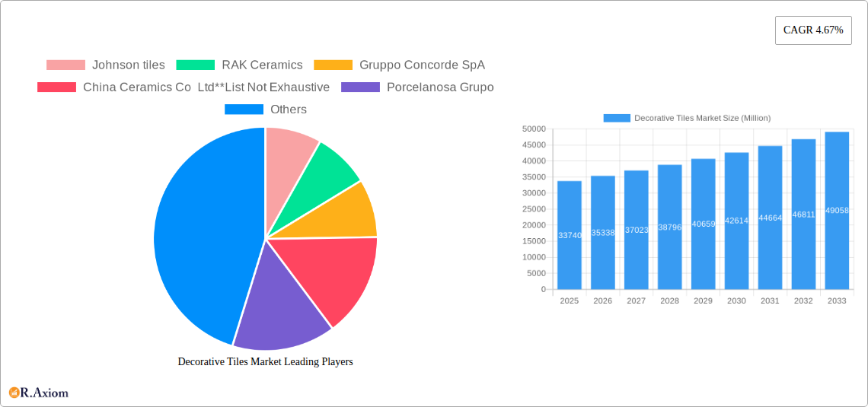Click the Gruppo Concorde SpA legend label
This screenshot has width=868, height=407.
pos(423,65)
